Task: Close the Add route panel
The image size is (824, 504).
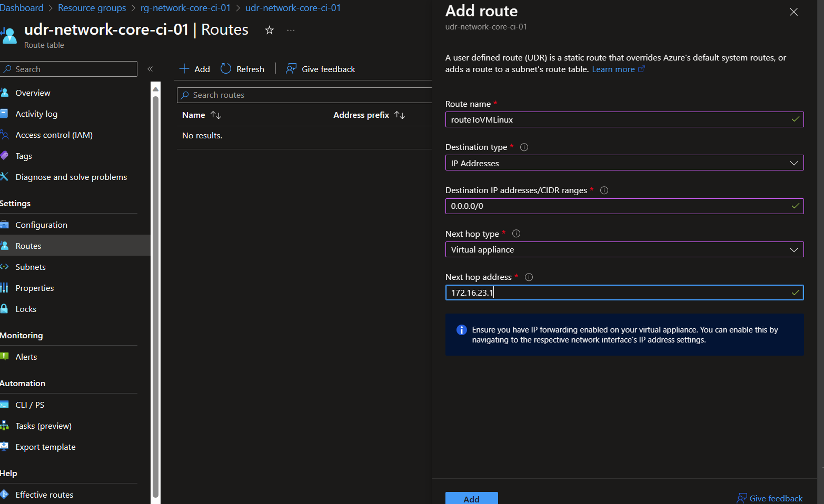Action: [793, 12]
